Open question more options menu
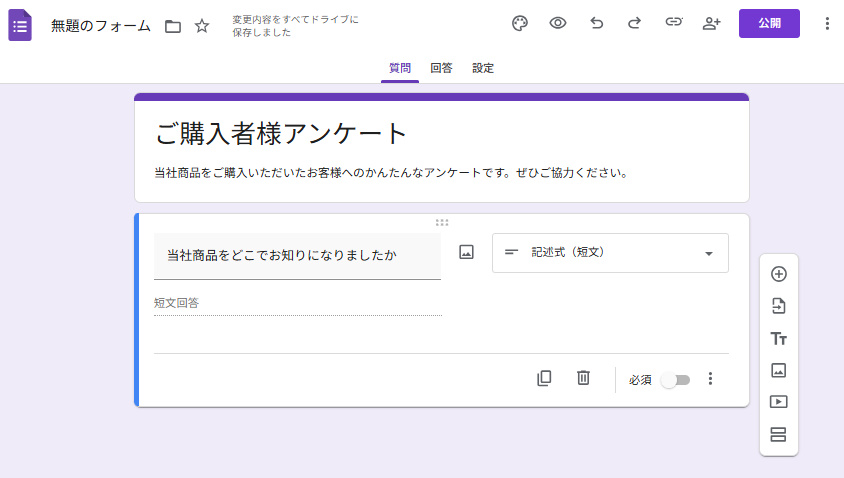Viewport: 844px width, 478px height. 711,379
